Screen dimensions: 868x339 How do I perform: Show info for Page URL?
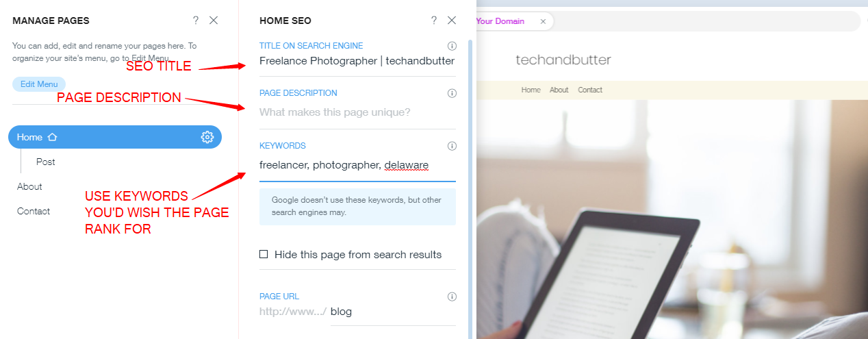(452, 297)
